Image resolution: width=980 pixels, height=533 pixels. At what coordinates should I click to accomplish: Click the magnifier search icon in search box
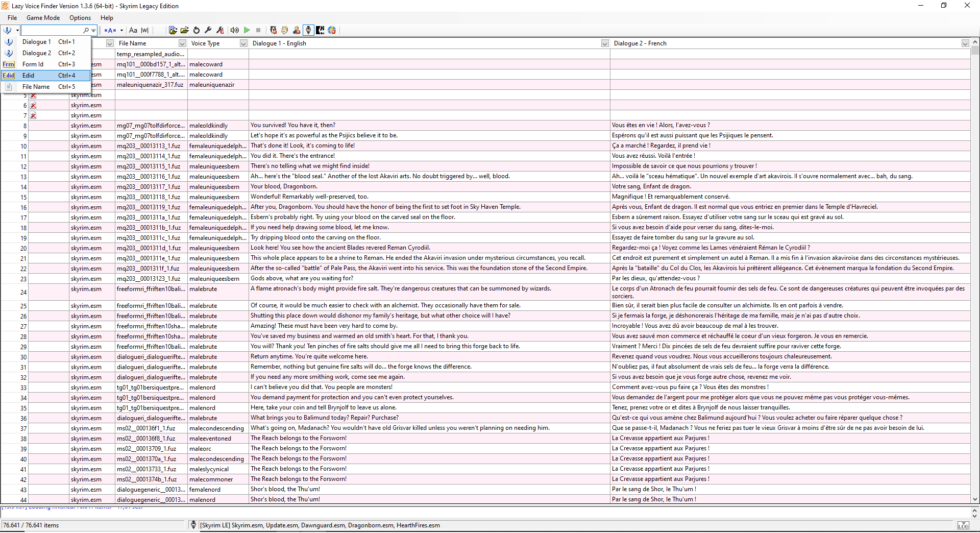tap(86, 30)
